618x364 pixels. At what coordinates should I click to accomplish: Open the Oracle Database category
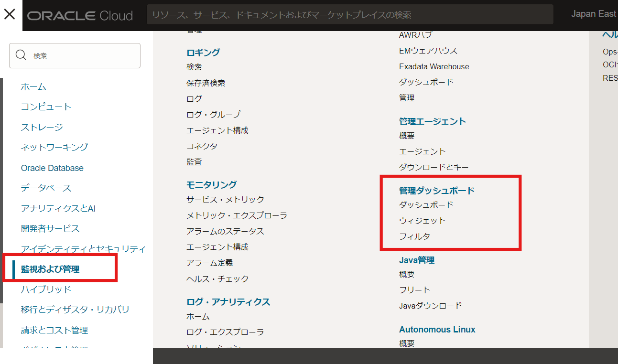pyautogui.click(x=52, y=168)
